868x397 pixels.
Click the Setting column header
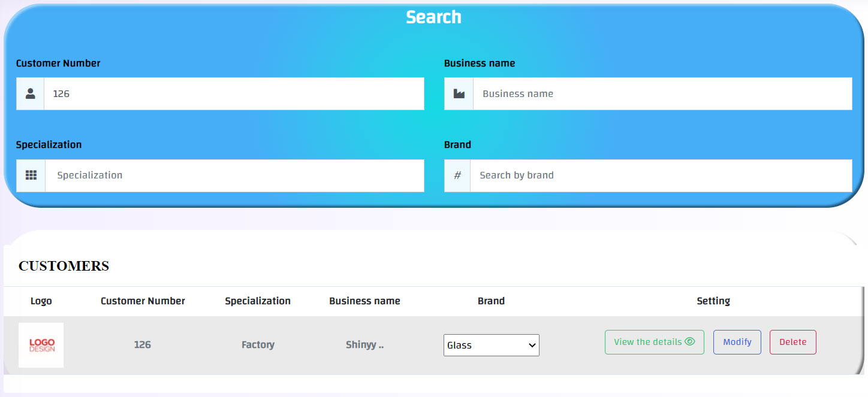[x=713, y=301]
